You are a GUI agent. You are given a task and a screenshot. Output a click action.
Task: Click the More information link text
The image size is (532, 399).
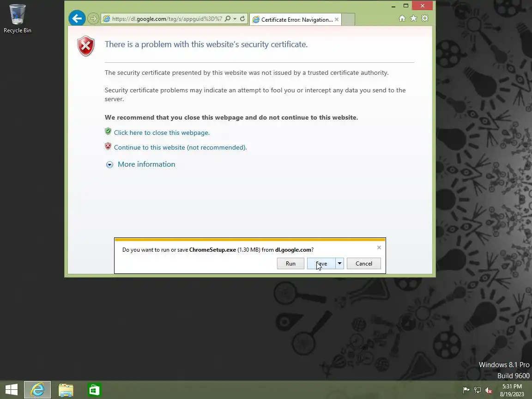(x=146, y=164)
